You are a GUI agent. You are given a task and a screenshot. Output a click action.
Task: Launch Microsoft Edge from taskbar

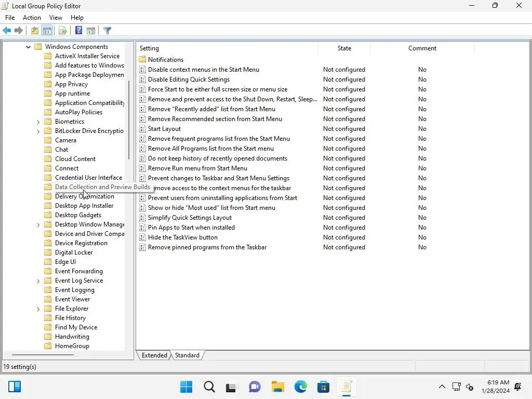click(x=301, y=387)
